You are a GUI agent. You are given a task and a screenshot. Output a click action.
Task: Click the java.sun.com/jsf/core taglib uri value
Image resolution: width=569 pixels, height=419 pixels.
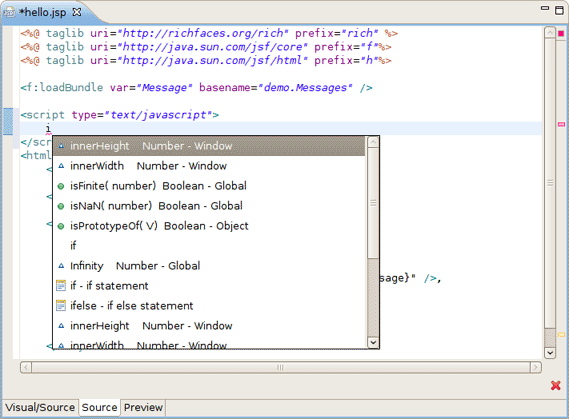[213, 47]
